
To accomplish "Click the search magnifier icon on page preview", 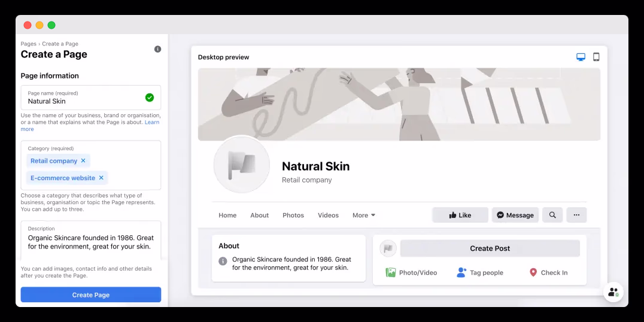I will [x=552, y=215].
